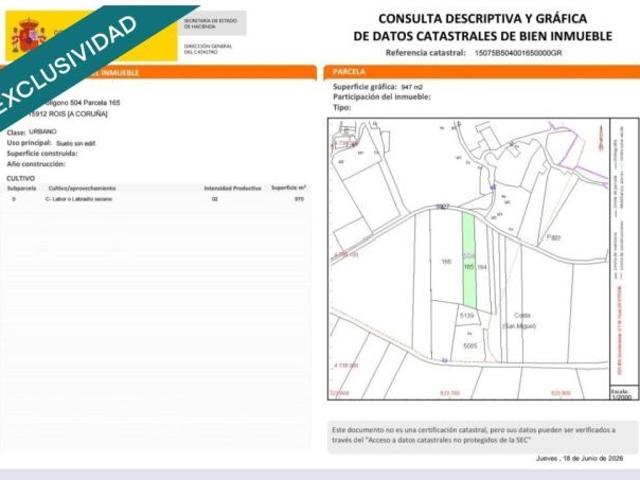
Task: Click the 'Intensidad Productiva' column header
Action: point(232,188)
